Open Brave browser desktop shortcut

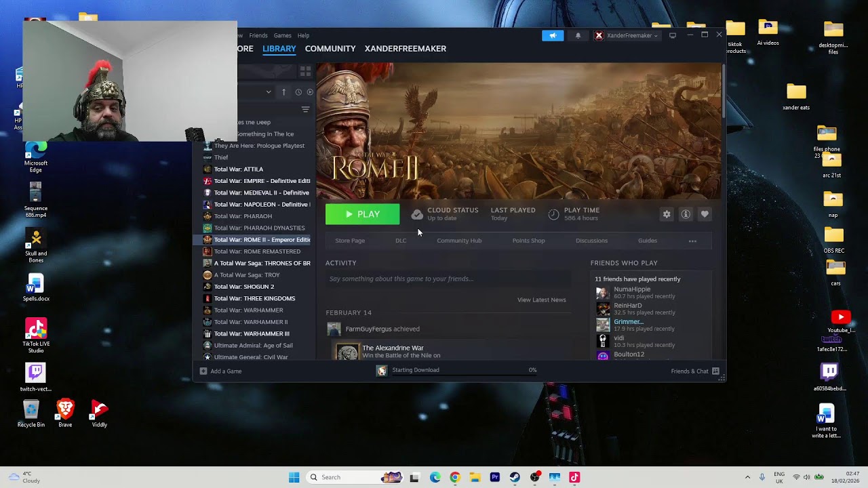(x=65, y=413)
